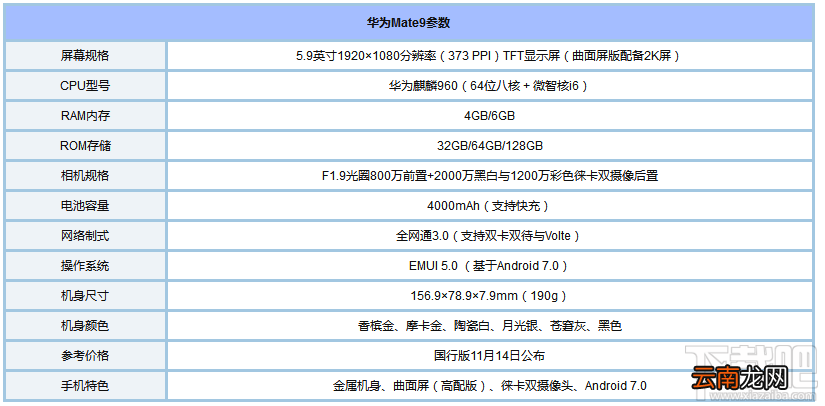Screen dimensions: 825x406
Task: Select the 5.9英寸1920×1080分辨率 screen spec value
Action: [x=488, y=56]
